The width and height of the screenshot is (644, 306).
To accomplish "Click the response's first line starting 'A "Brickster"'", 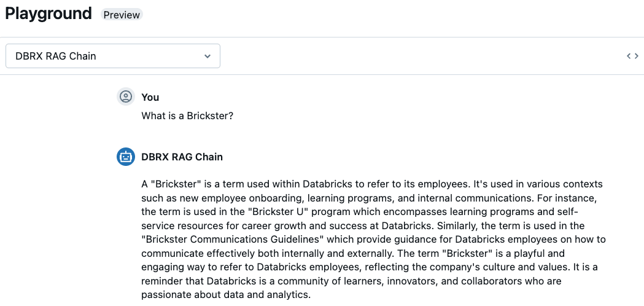I will [371, 184].
